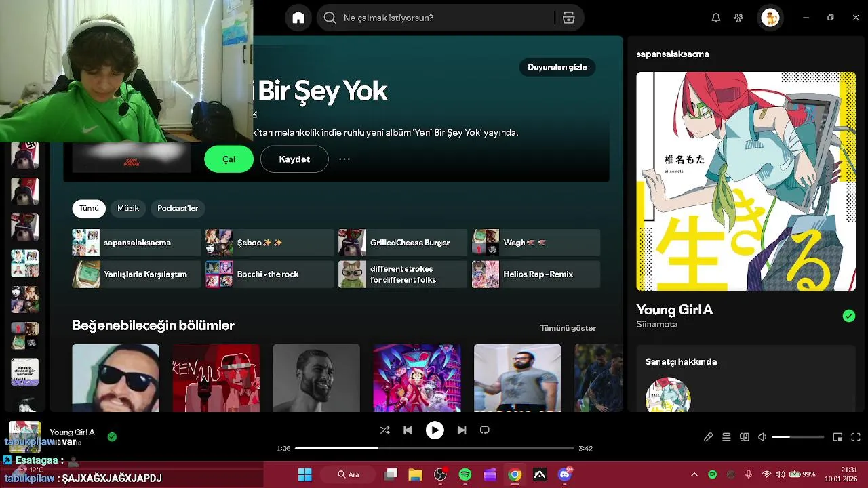Save the album with Kaydet
Viewport: 868px width, 488px height.
point(294,159)
